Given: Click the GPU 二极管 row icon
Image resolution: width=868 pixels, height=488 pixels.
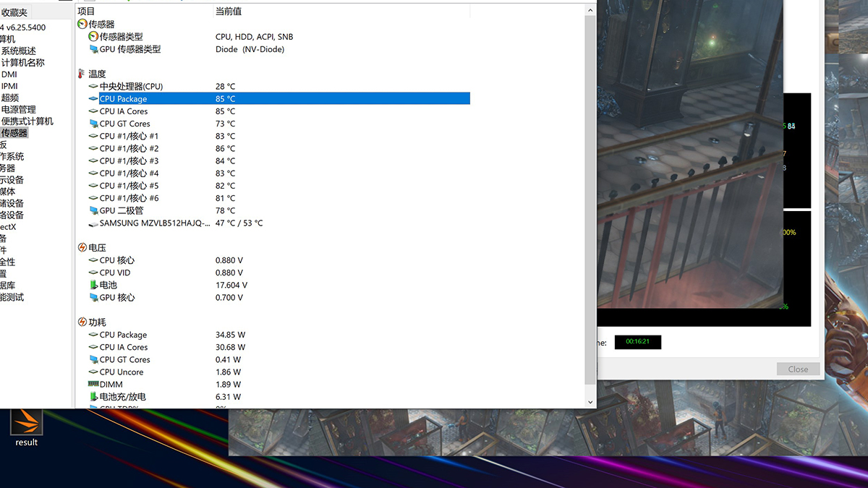Looking at the screenshot, I should point(93,210).
